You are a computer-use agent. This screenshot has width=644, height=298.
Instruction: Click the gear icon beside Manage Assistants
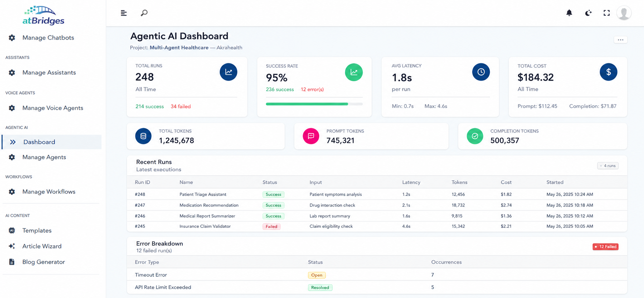click(x=12, y=73)
